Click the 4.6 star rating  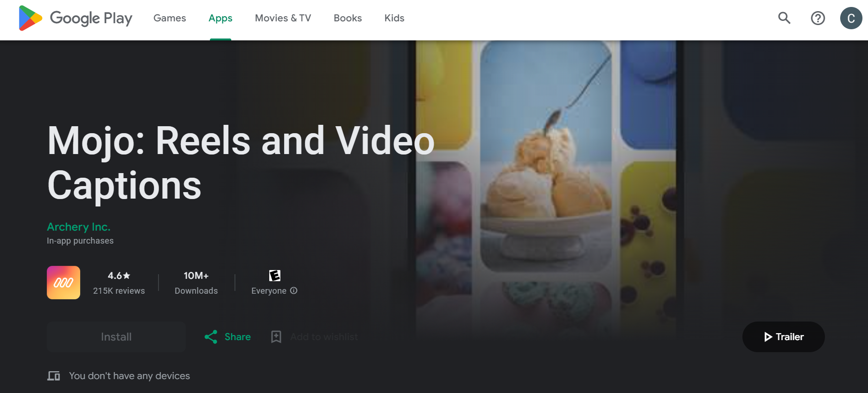pyautogui.click(x=119, y=276)
